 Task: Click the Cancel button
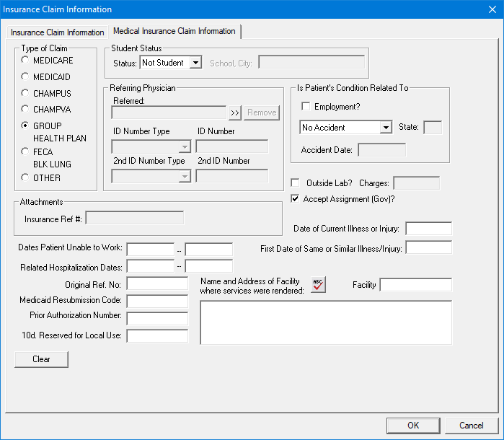471,426
